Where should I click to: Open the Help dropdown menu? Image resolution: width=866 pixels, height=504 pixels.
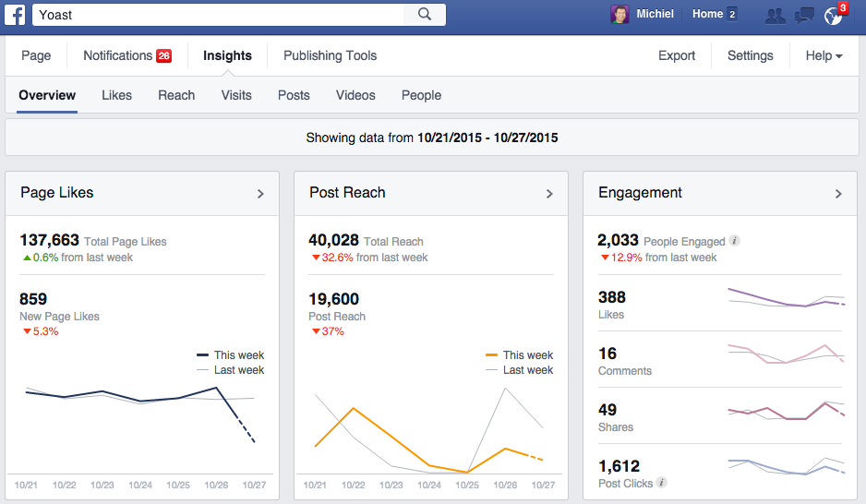pyautogui.click(x=824, y=55)
